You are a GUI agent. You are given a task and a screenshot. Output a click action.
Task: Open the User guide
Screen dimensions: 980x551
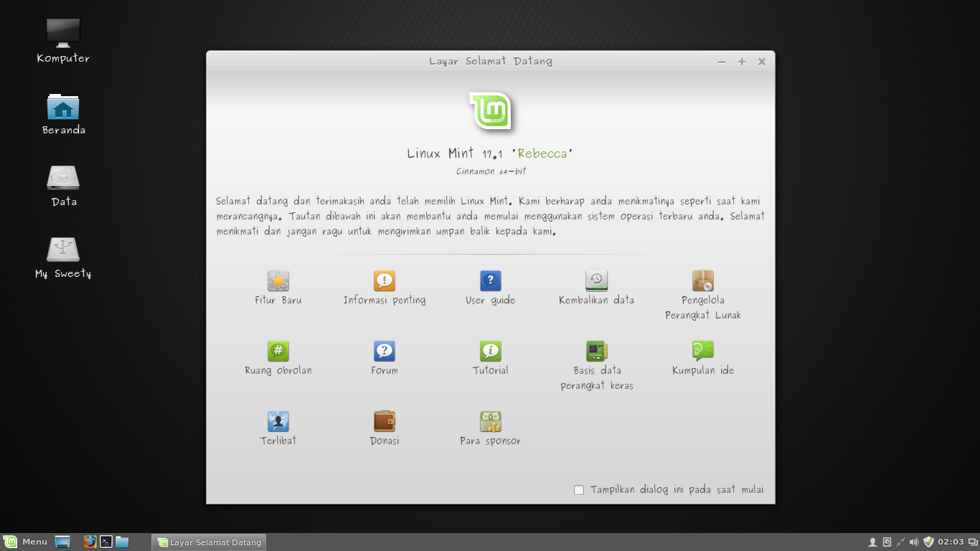(491, 288)
